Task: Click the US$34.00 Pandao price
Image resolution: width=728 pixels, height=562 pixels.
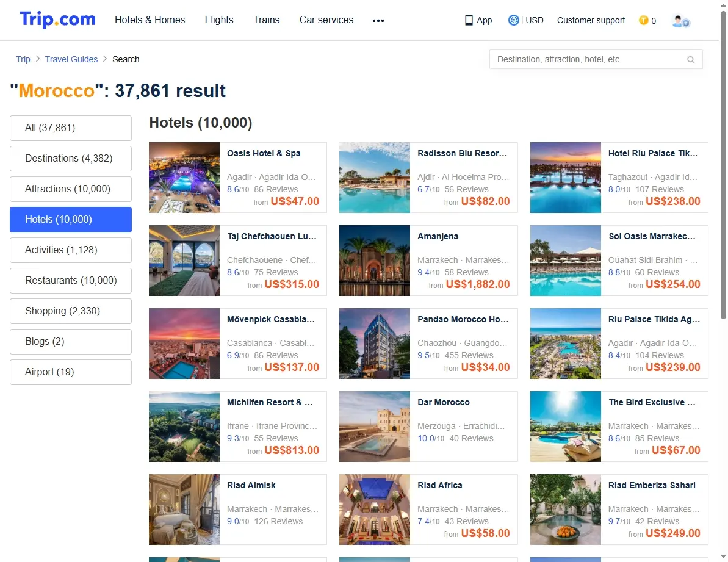Action: pyautogui.click(x=486, y=367)
